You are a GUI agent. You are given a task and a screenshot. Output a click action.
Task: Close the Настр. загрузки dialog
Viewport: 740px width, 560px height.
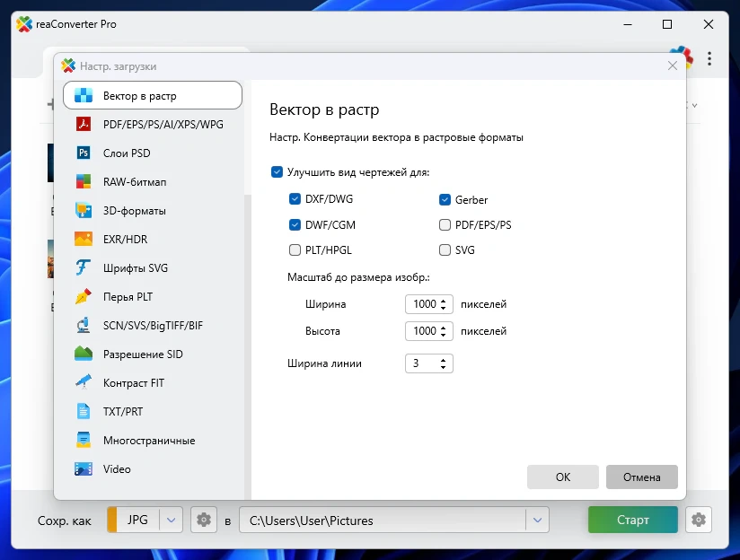click(x=673, y=66)
